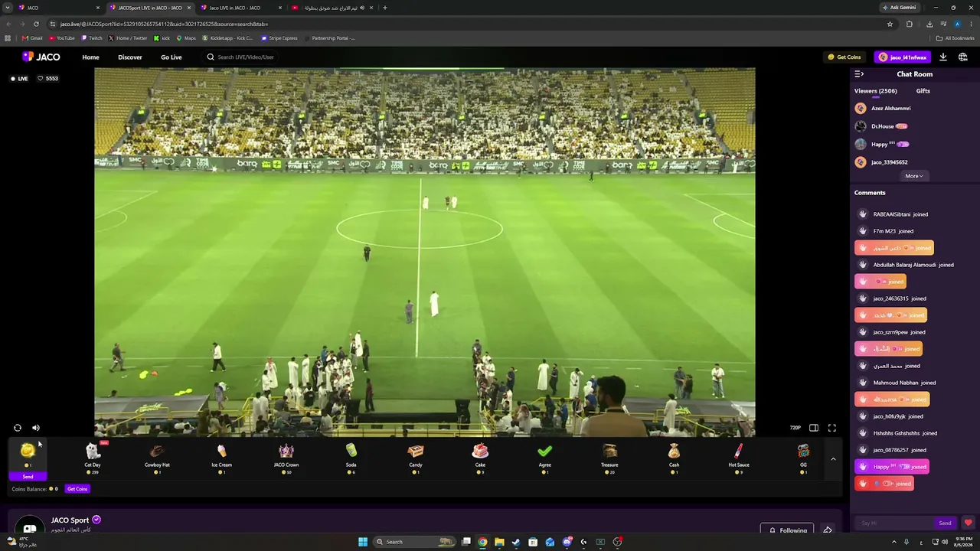Viewport: 980px width, 551px height.
Task: Open the Stripe Express bookmark
Action: [279, 38]
